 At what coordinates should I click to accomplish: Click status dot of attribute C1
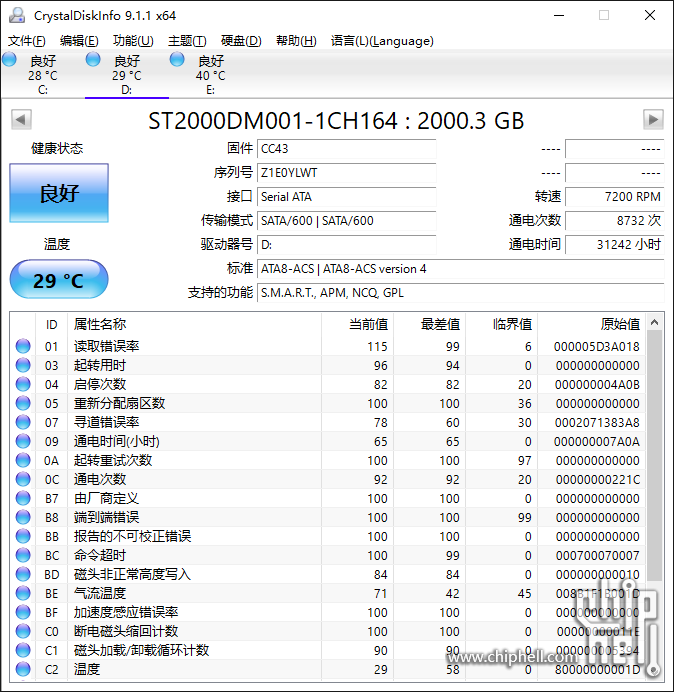click(x=23, y=650)
